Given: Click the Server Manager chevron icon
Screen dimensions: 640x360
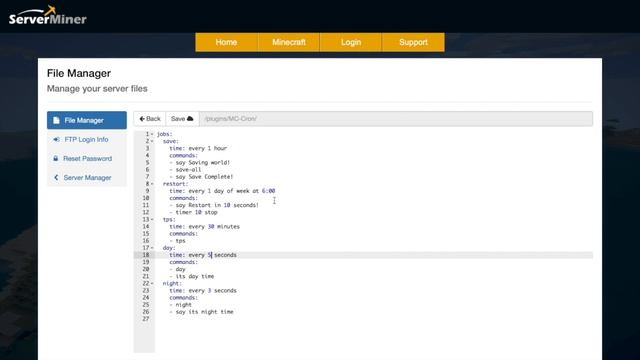Looking at the screenshot, I should 56,178.
